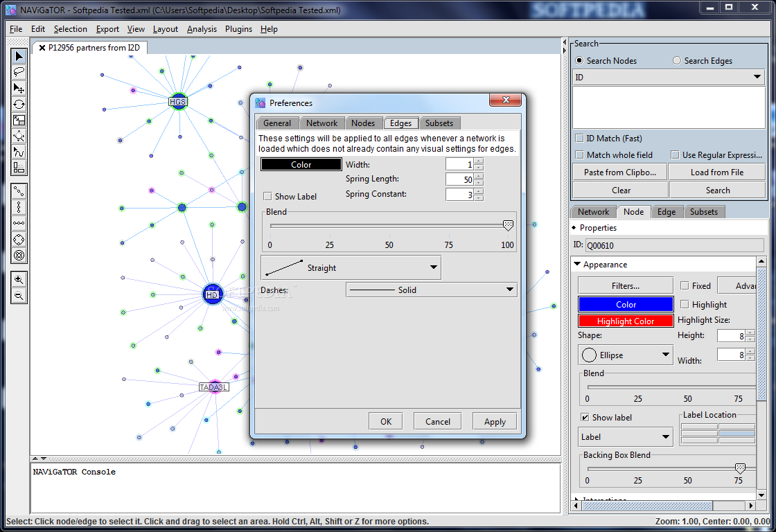This screenshot has width=776, height=532.
Task: Click the node ID field showing Q00610
Action: pos(675,245)
